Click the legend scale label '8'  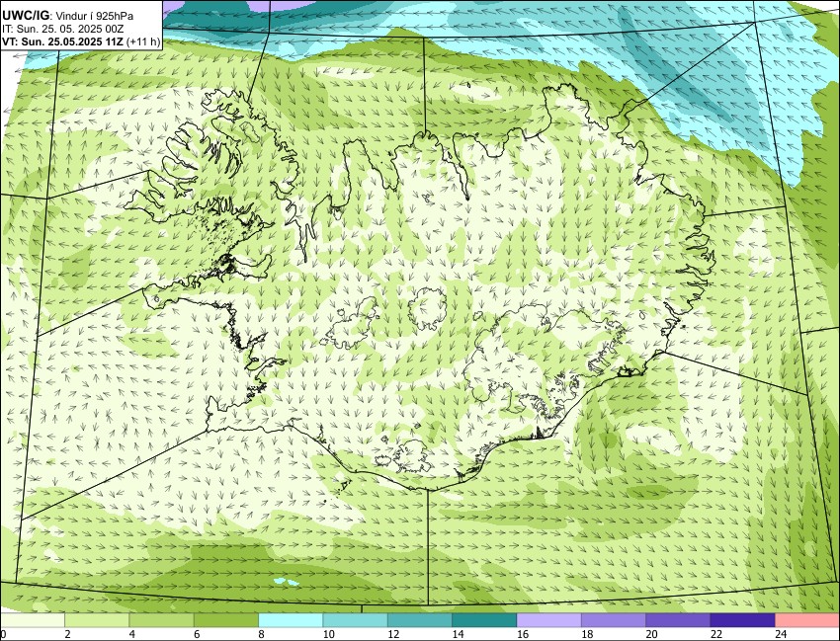pyautogui.click(x=261, y=634)
